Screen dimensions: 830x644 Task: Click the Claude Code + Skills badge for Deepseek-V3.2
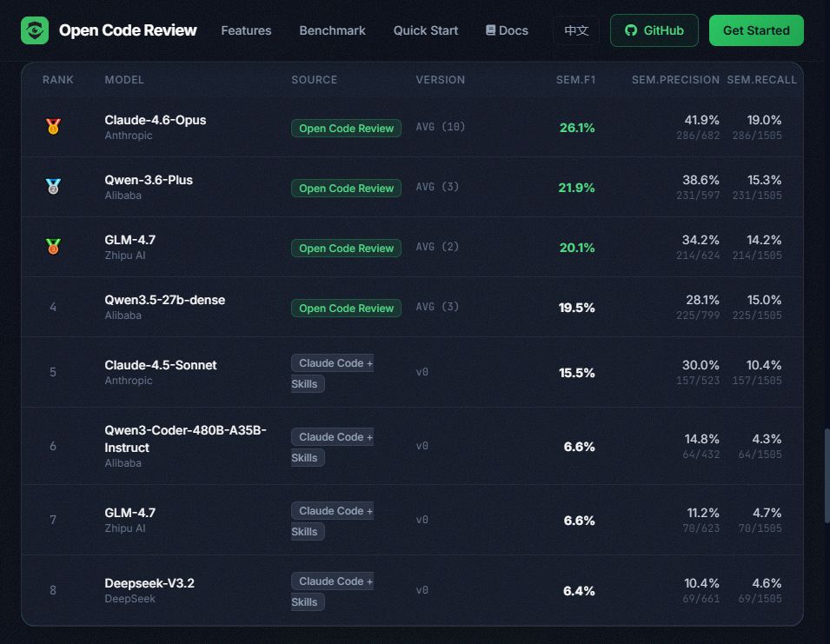tap(332, 591)
